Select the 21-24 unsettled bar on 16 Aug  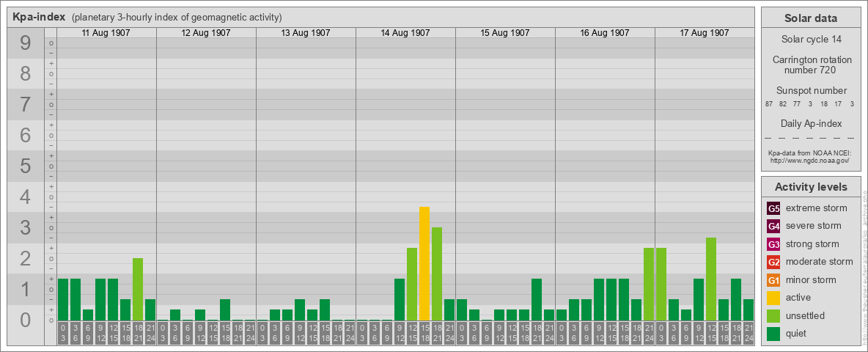[649, 284]
